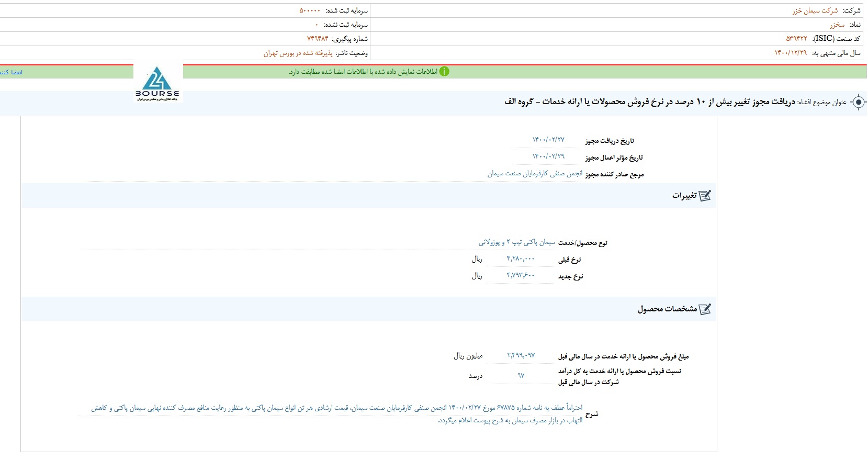Click the symbol value سخزر
Screen dimensions: 868x460
point(837,25)
